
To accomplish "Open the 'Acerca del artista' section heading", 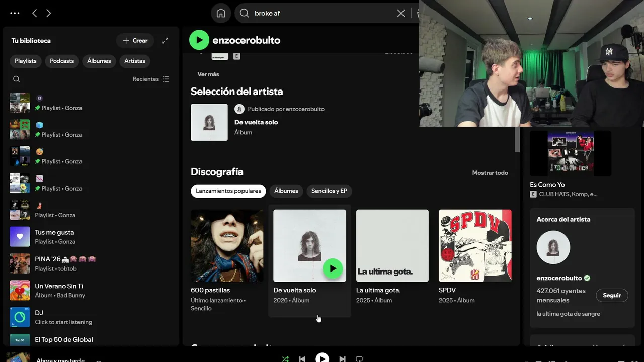I will [x=563, y=219].
